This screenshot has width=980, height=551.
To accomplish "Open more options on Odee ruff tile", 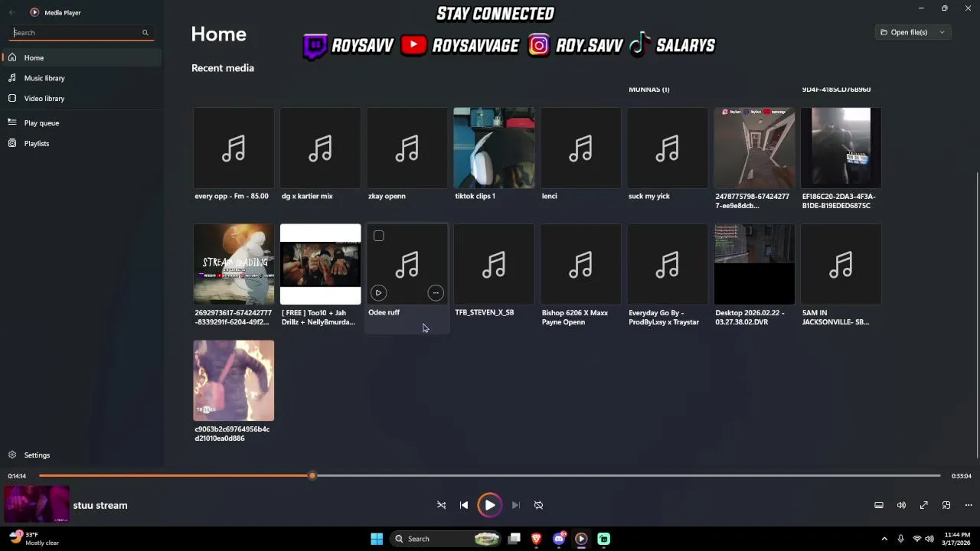I will (x=436, y=292).
